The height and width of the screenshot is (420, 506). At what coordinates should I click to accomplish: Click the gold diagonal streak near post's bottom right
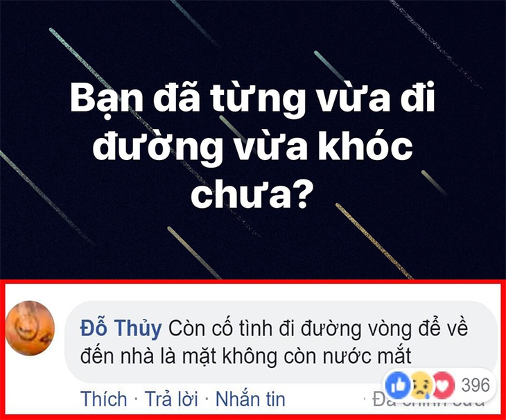tap(374, 240)
